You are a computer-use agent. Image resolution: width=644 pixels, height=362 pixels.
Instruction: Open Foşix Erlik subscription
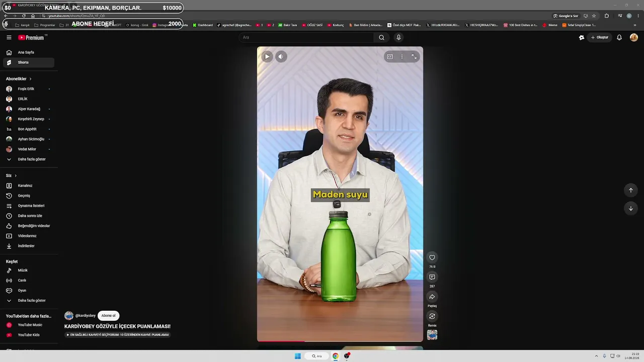click(x=29, y=89)
